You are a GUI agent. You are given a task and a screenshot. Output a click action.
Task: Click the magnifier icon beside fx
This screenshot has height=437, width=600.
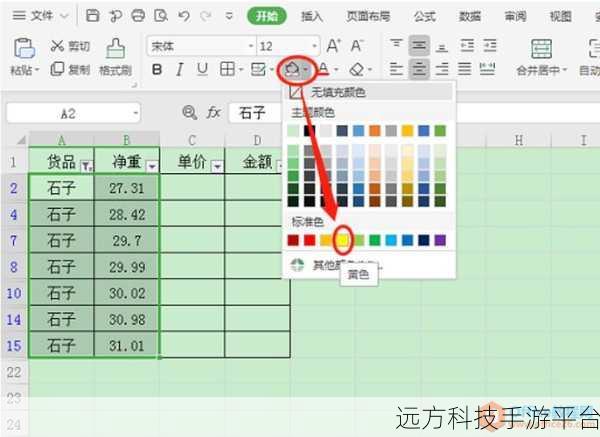tap(190, 113)
